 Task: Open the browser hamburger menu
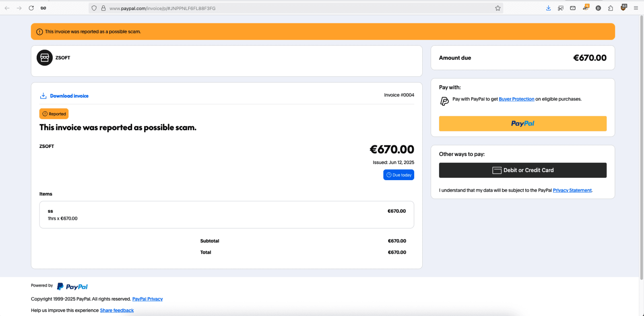tap(636, 8)
